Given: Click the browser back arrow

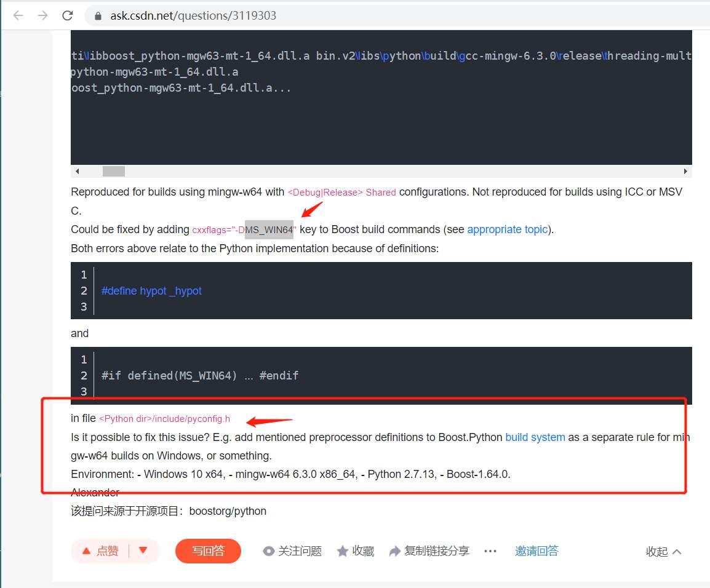Looking at the screenshot, I should 18,16.
